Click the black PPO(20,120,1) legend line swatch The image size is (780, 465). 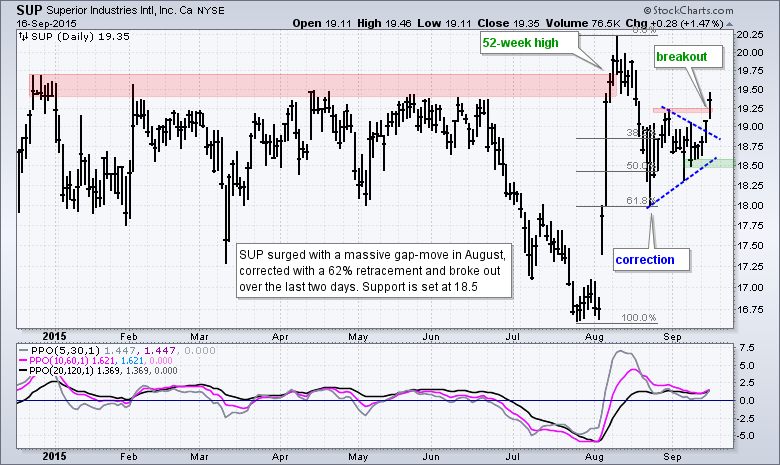(23, 371)
